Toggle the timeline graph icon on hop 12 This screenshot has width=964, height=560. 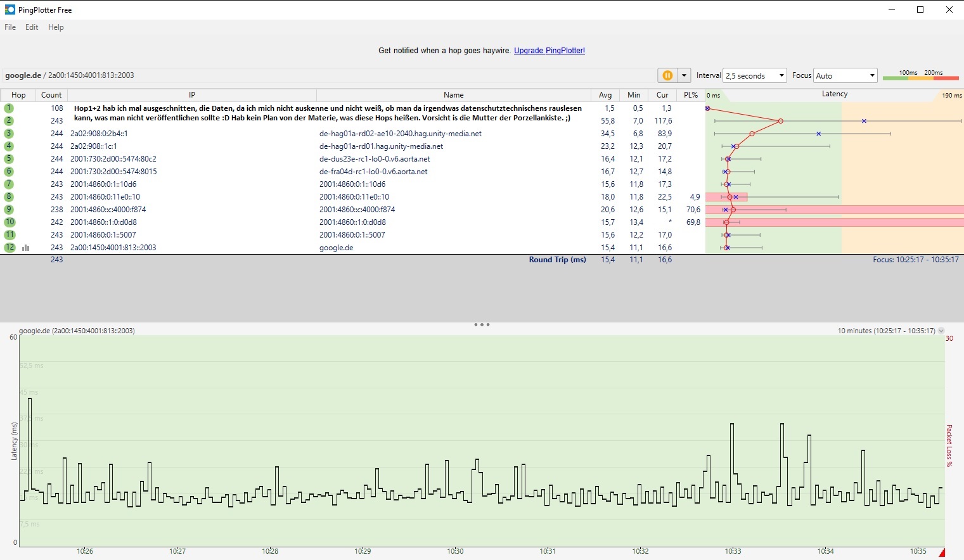click(26, 248)
